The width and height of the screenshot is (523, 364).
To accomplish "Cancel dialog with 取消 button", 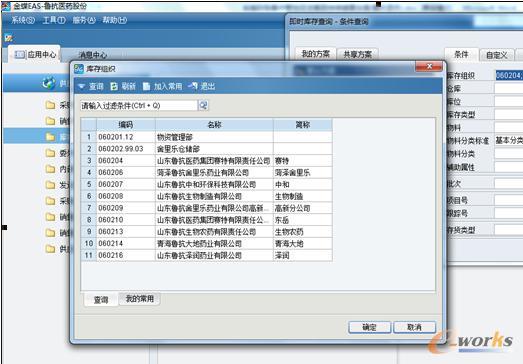I will [x=414, y=327].
